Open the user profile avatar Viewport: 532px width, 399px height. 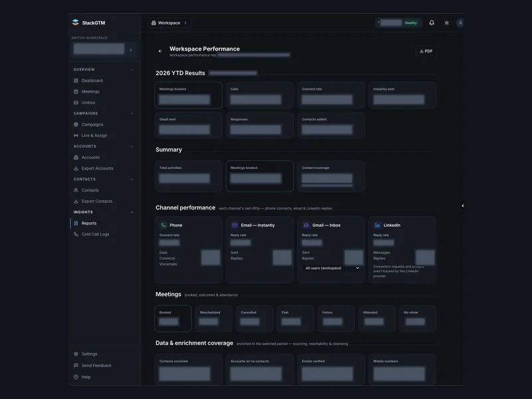point(460,23)
